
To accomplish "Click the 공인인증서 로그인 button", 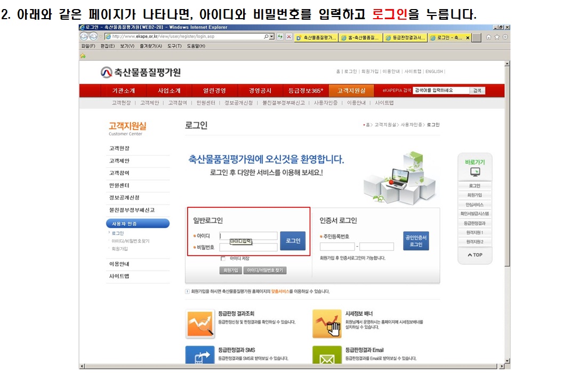I will point(416,241).
